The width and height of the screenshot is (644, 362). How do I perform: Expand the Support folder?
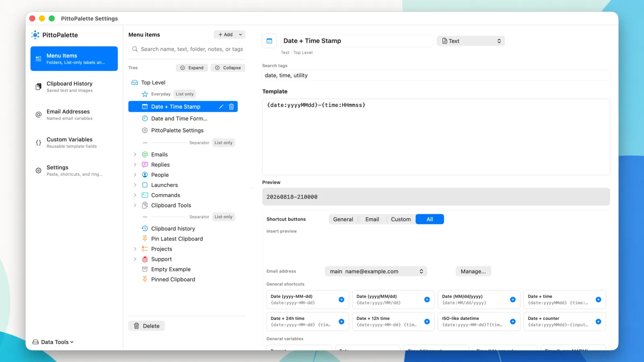[135, 259]
